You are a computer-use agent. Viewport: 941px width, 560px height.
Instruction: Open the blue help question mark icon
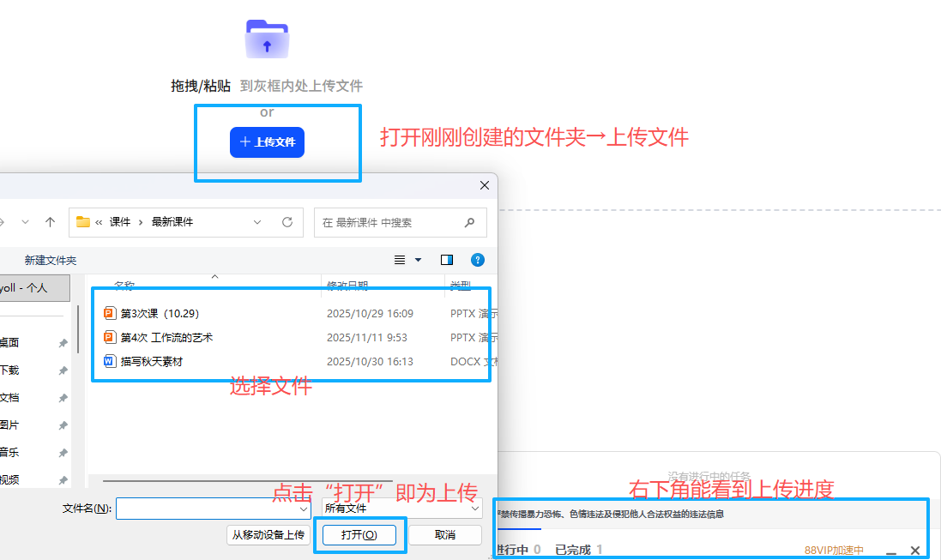[x=478, y=260]
